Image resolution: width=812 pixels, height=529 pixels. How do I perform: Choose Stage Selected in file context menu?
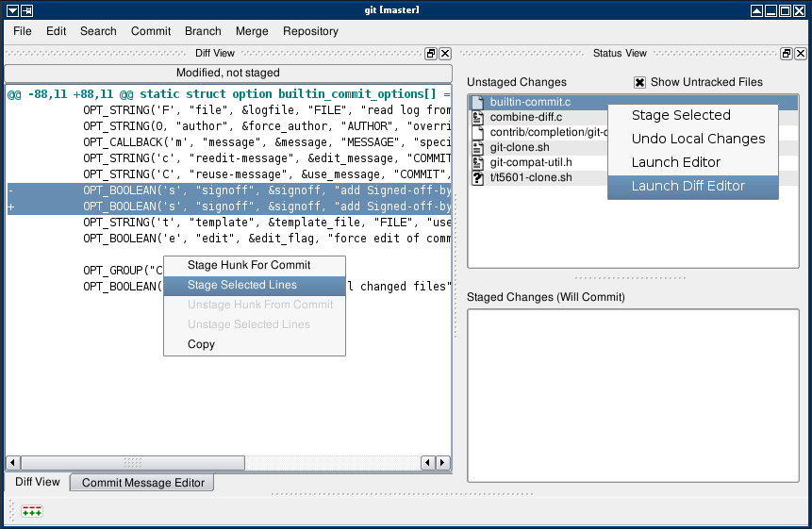[693, 115]
